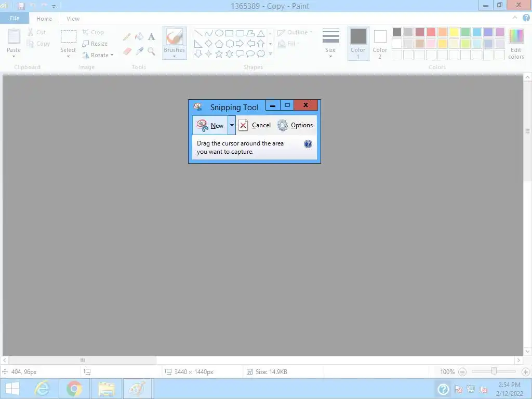
Task: Click the Cut command in Clipboard
Action: coord(37,32)
